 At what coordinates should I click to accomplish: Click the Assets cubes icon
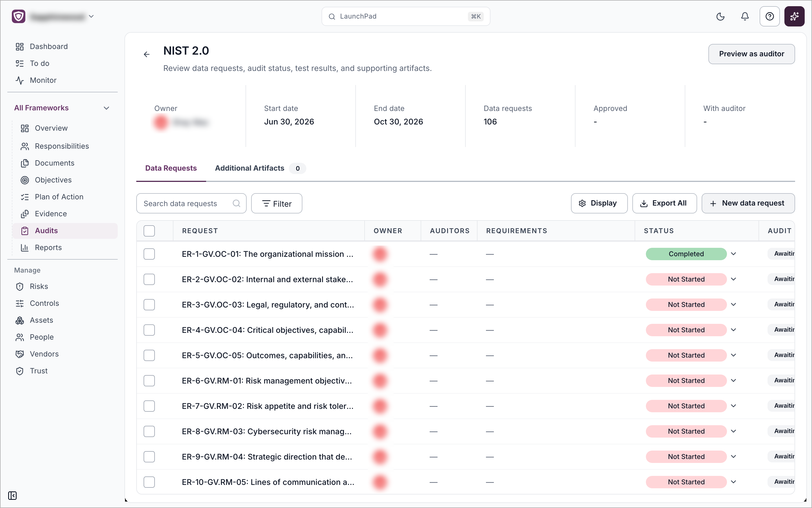pos(20,320)
